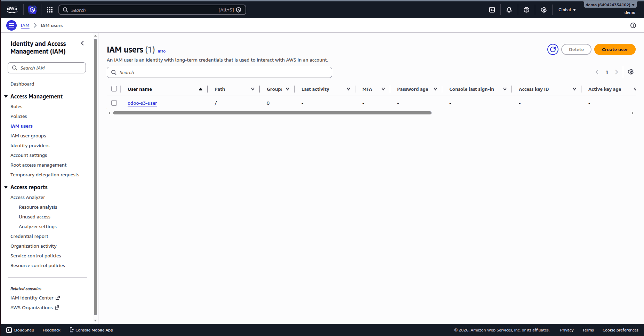The width and height of the screenshot is (644, 336).
Task: Click the Delete button
Action: click(x=576, y=49)
